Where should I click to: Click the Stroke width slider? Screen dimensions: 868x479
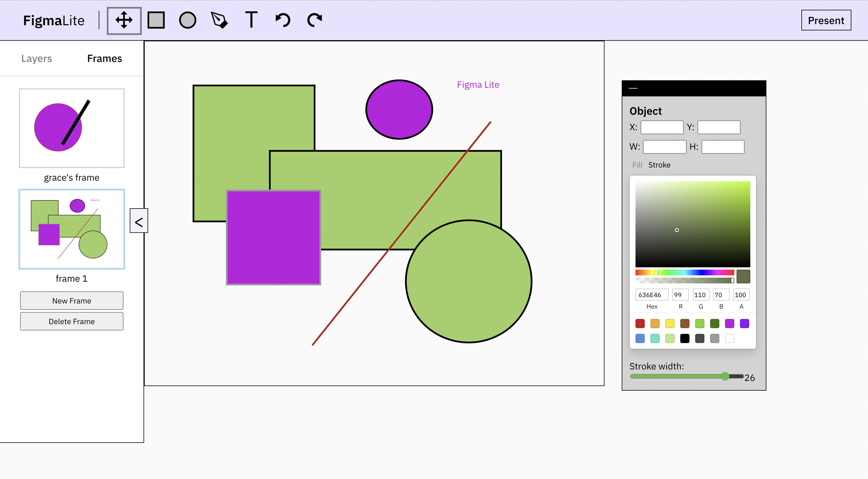(687, 376)
